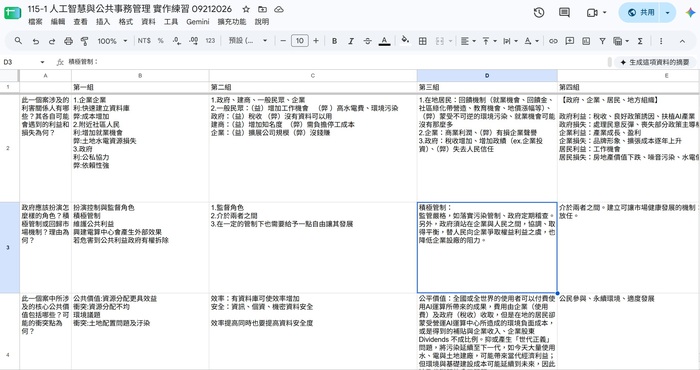Viewport: 700px width, 370px height.
Task: Print the spreadsheet
Action: pyautogui.click(x=68, y=41)
